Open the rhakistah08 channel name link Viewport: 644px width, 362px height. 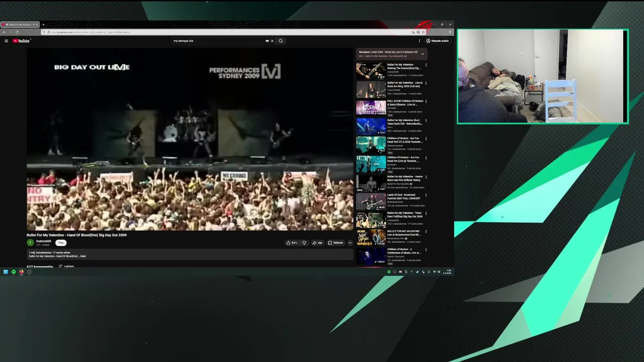[43, 241]
